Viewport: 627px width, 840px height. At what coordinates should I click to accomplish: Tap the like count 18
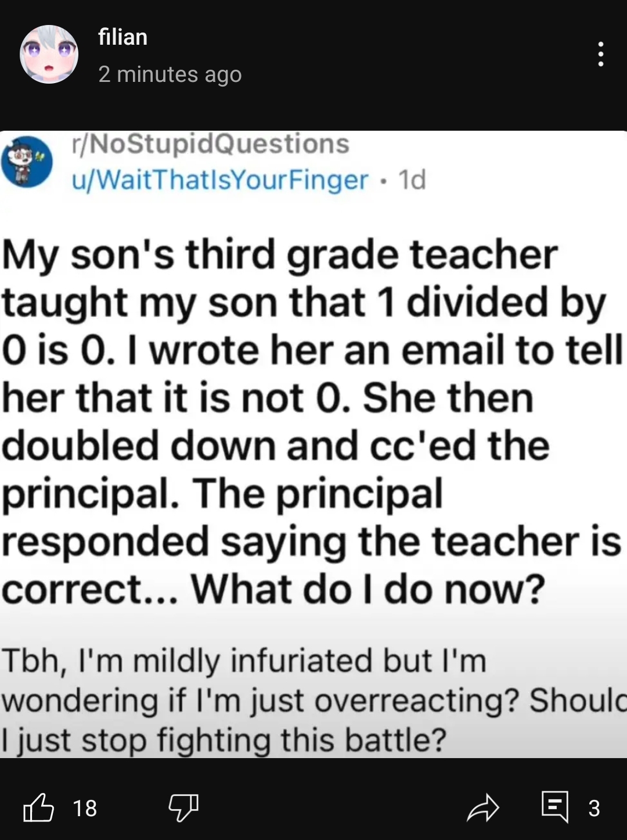coord(85,808)
